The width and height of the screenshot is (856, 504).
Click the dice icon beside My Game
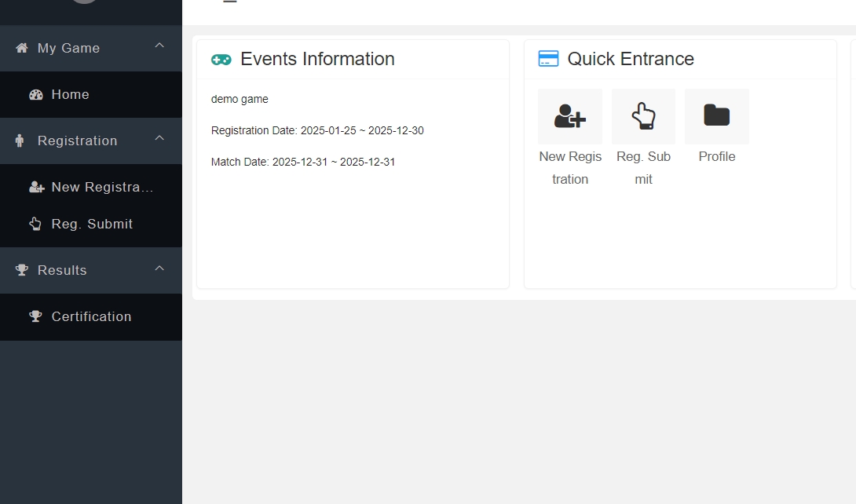coord(20,47)
